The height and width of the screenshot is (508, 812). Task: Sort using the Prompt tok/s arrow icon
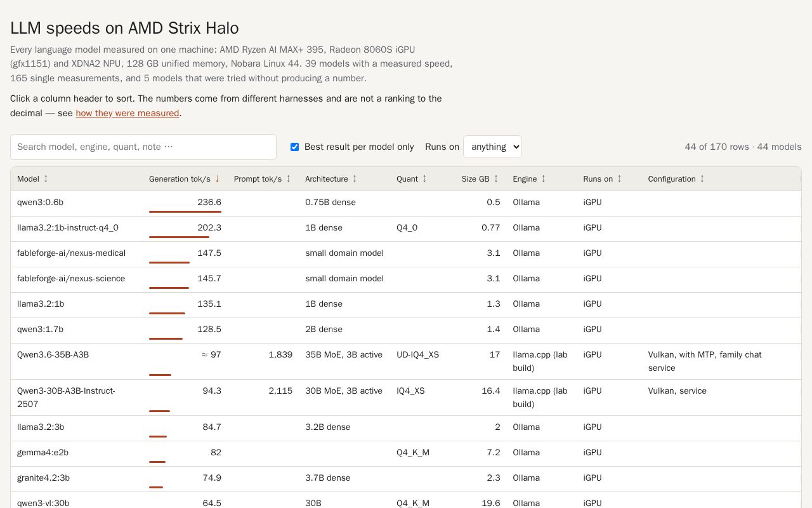coord(288,179)
